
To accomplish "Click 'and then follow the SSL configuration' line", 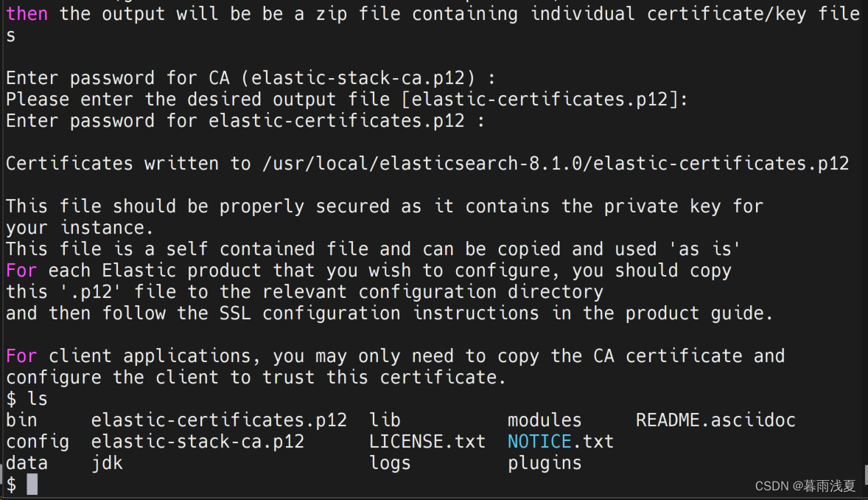I will pos(389,313).
